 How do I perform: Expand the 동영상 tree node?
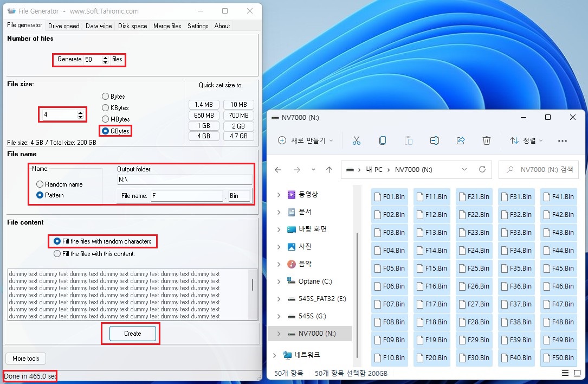(x=279, y=194)
